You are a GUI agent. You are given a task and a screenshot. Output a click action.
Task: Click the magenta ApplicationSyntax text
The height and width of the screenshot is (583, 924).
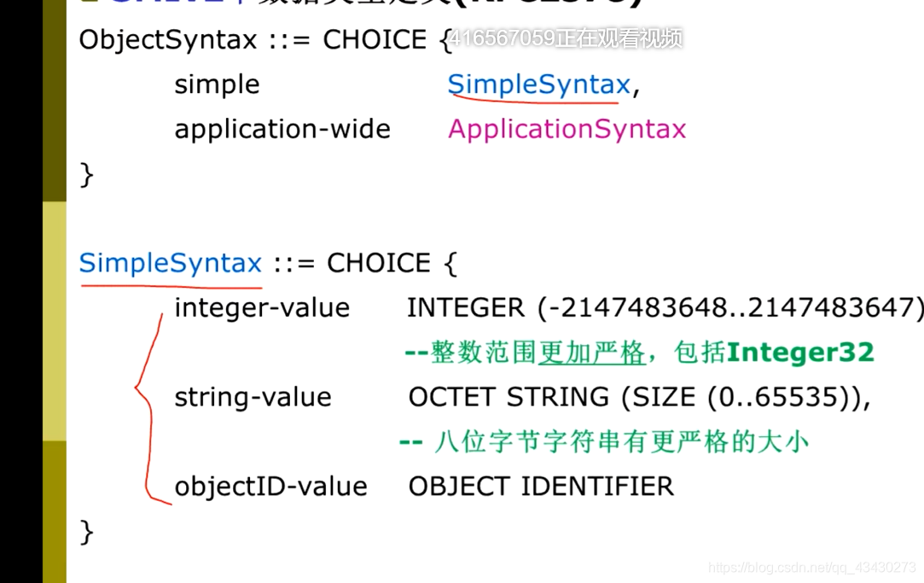(x=567, y=129)
